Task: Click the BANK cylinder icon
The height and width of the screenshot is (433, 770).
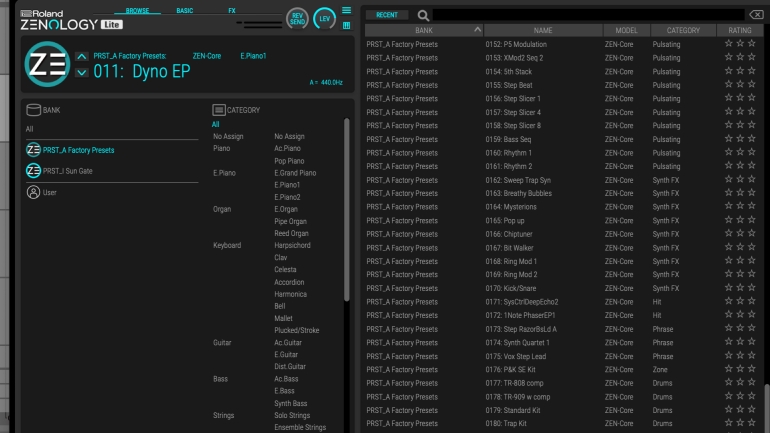Action: [33, 109]
